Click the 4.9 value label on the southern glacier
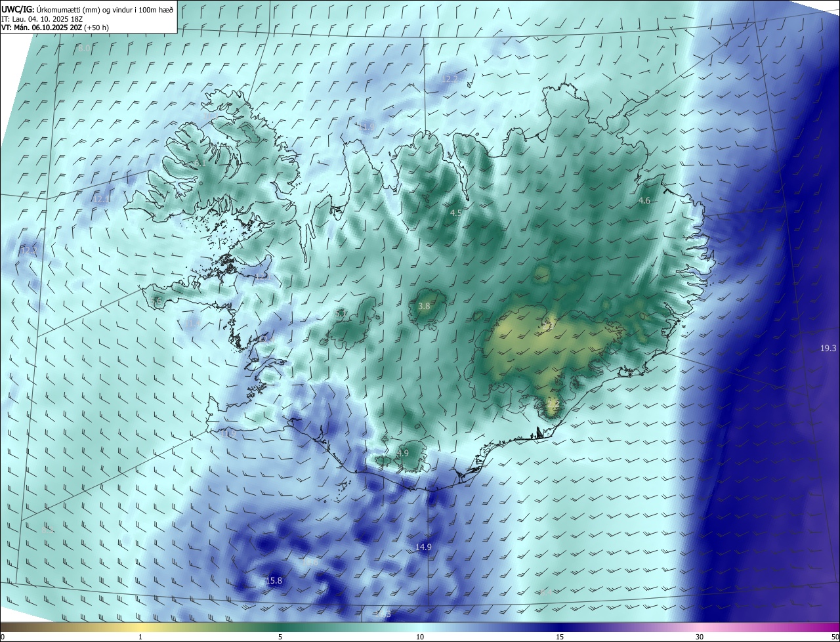The height and width of the screenshot is (642, 840). 403,453
